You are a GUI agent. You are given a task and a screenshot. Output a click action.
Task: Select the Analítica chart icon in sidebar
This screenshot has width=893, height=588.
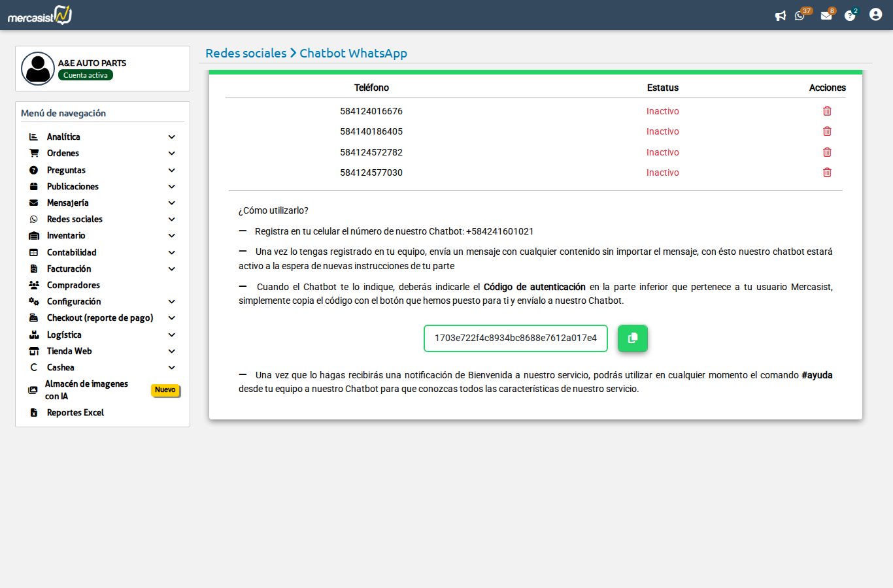point(33,137)
